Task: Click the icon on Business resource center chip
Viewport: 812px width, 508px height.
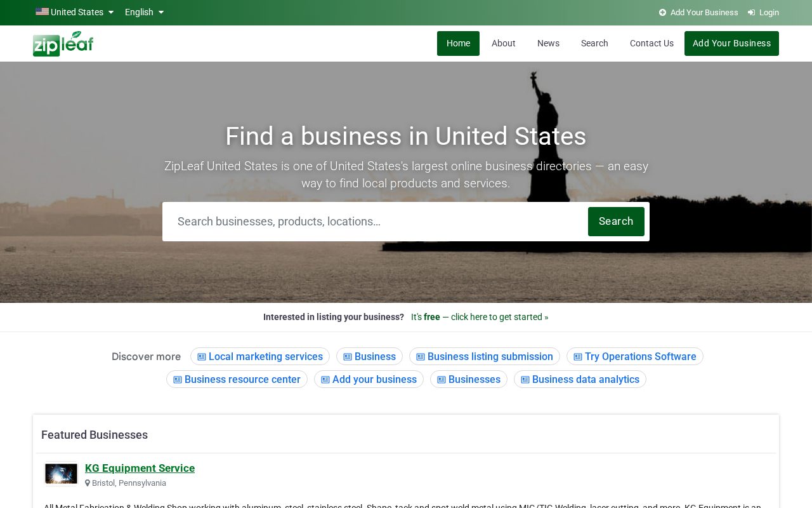Action: [178, 380]
